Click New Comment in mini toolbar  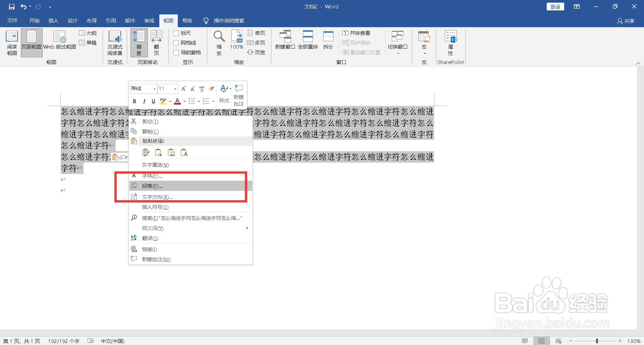click(239, 95)
